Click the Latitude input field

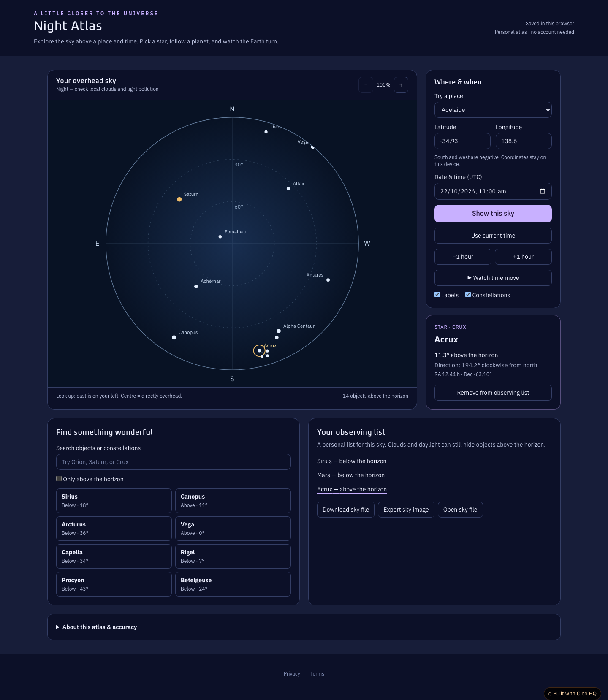click(462, 141)
